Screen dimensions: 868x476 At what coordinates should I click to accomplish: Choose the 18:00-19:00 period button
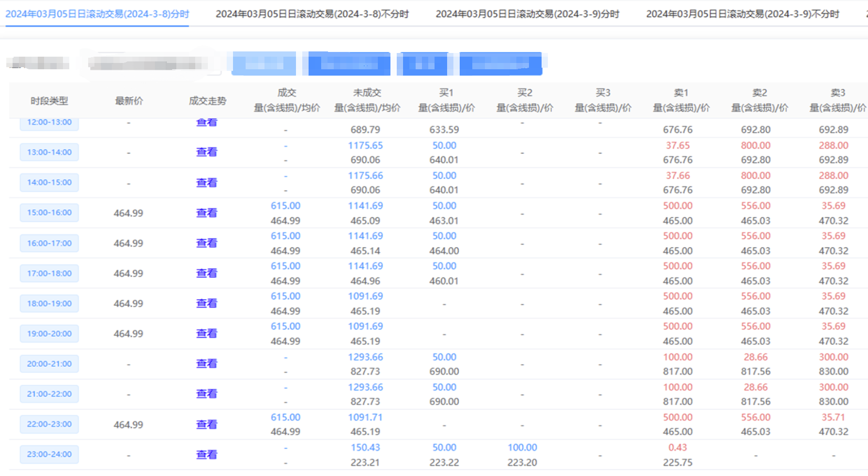[x=49, y=303]
